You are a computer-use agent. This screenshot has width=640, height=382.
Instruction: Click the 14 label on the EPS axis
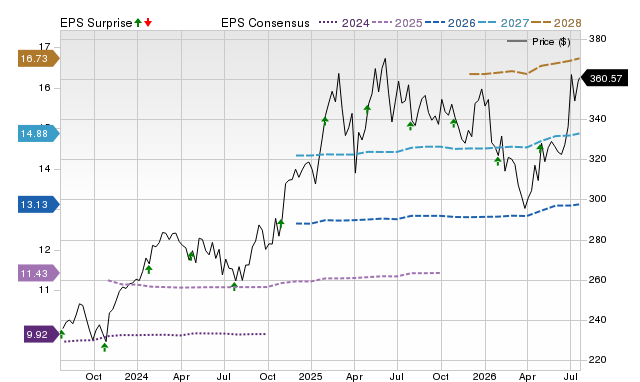(44, 169)
